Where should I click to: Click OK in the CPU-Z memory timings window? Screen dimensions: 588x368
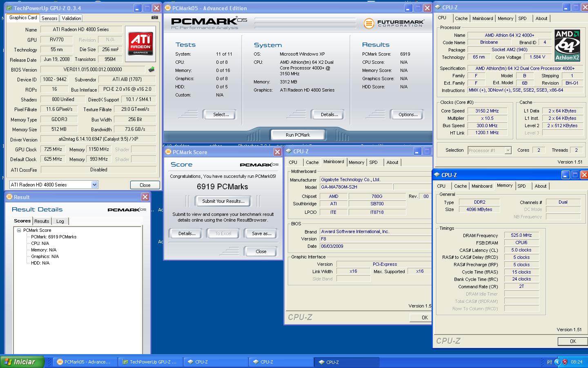pos(572,341)
